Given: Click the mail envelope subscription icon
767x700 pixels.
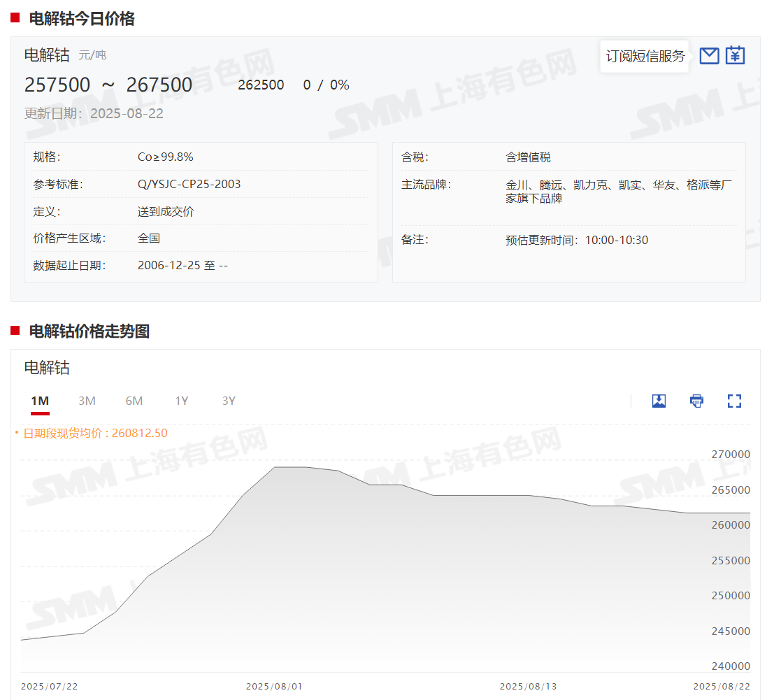Looking at the screenshot, I should pyautogui.click(x=709, y=56).
